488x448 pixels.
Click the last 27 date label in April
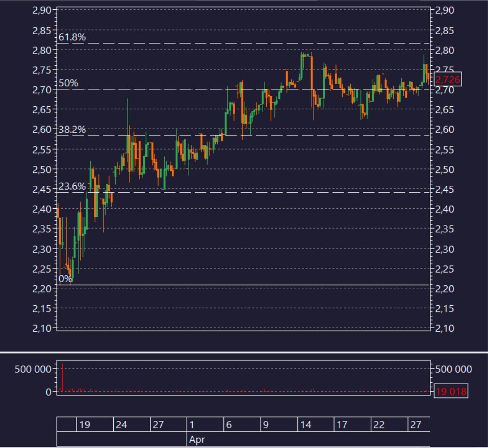point(416,425)
